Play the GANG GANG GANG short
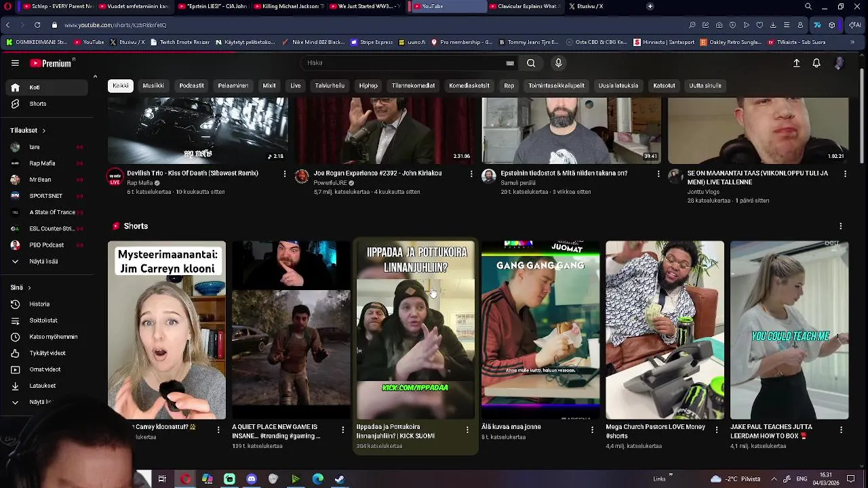Image resolution: width=868 pixels, height=488 pixels. 540,330
